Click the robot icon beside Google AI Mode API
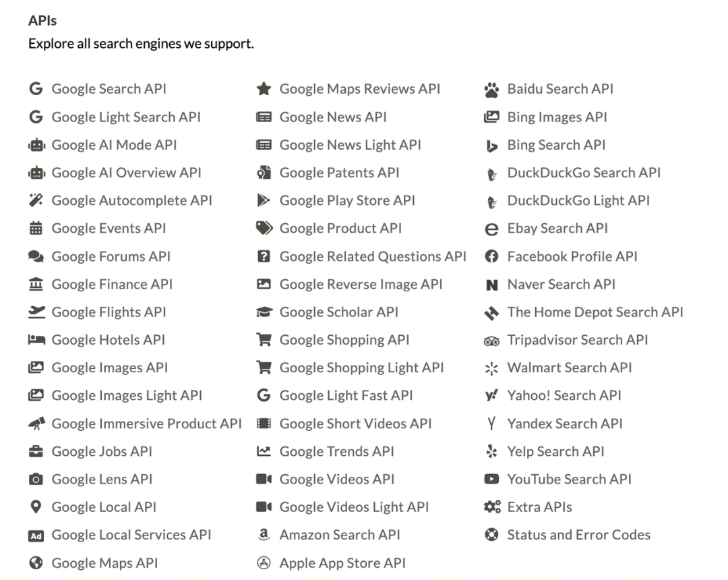The width and height of the screenshot is (728, 580). pyautogui.click(x=36, y=145)
